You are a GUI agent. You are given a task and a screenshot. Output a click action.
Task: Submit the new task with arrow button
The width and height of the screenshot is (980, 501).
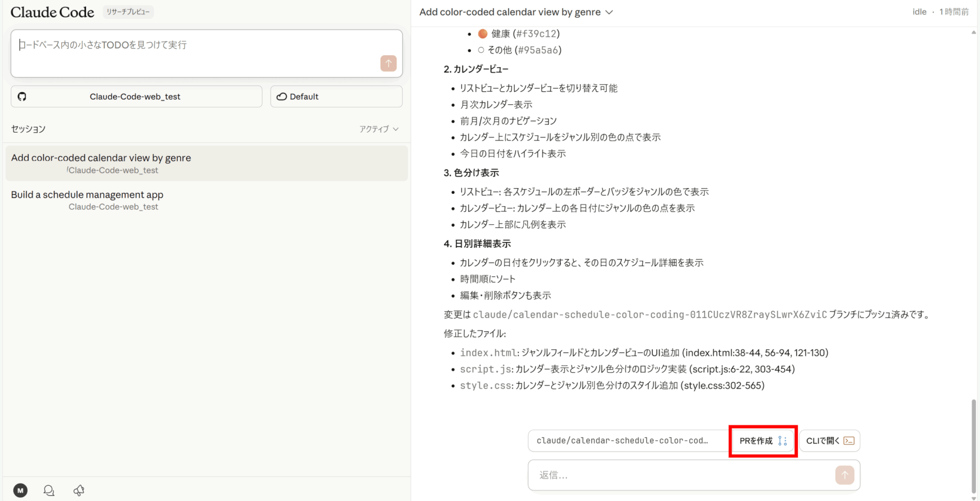pyautogui.click(x=388, y=63)
